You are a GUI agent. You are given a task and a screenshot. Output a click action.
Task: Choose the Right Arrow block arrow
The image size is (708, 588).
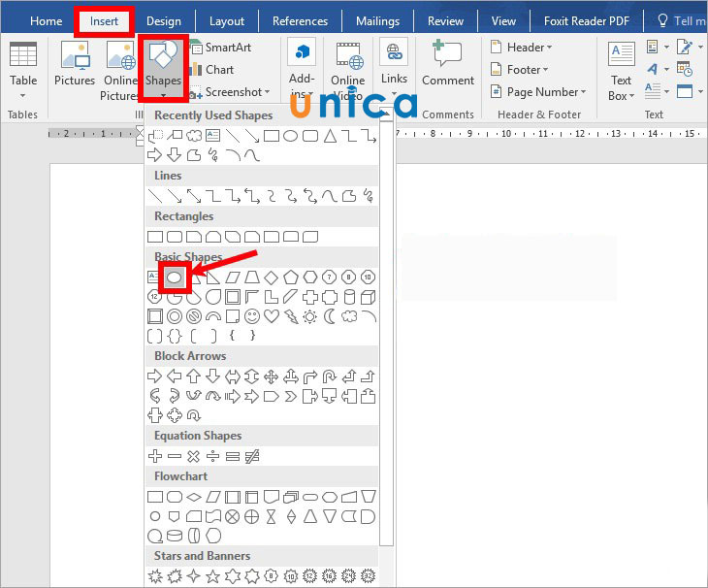[155, 376]
